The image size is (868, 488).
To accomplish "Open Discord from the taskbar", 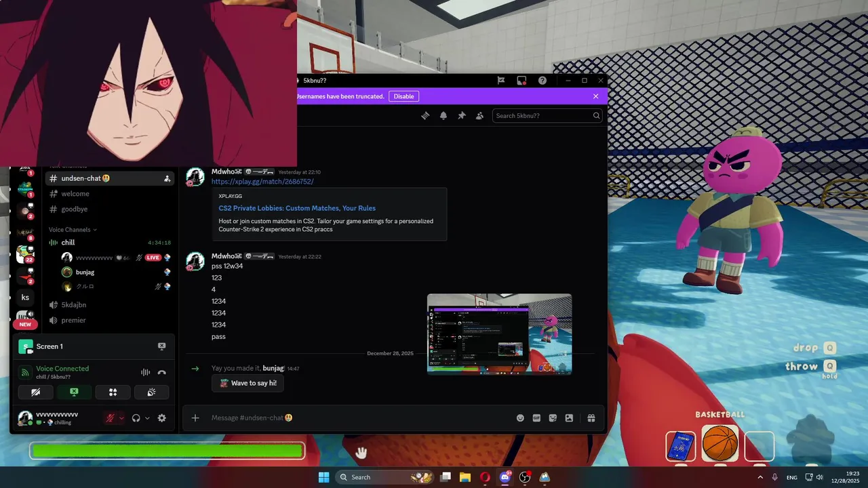I will tap(505, 477).
